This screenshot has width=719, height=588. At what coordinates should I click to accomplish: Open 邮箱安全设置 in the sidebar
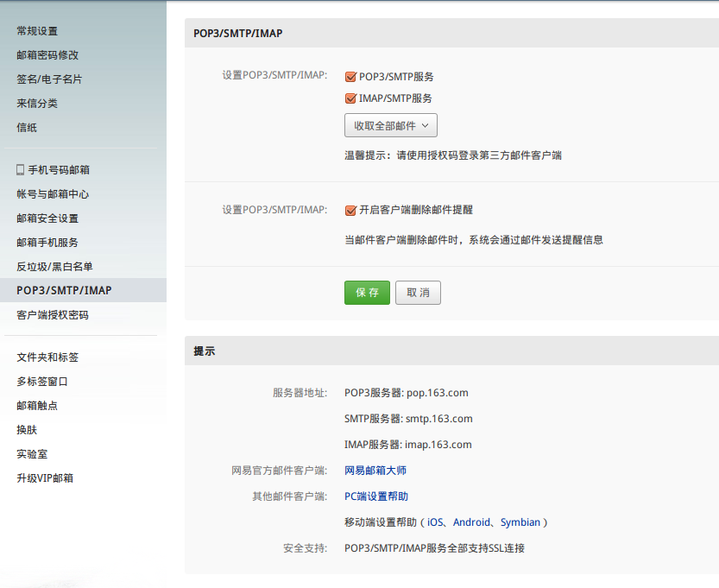coord(47,218)
